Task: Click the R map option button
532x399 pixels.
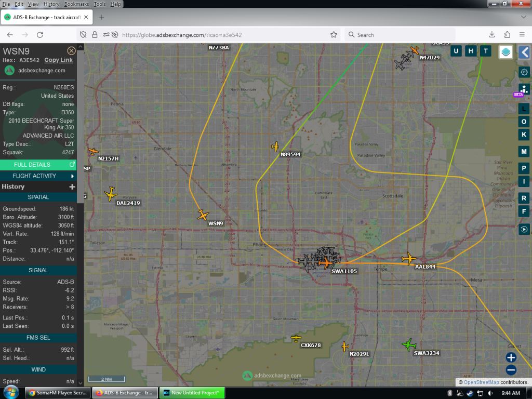Action: [524, 198]
